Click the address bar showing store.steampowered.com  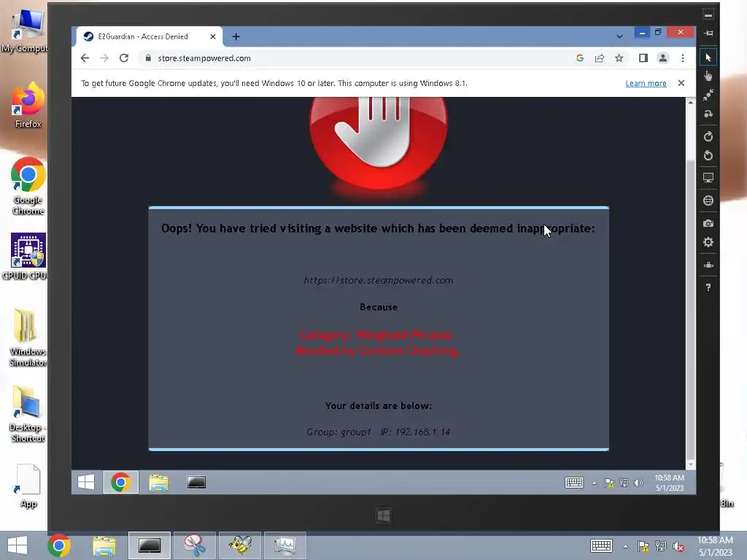click(357, 58)
